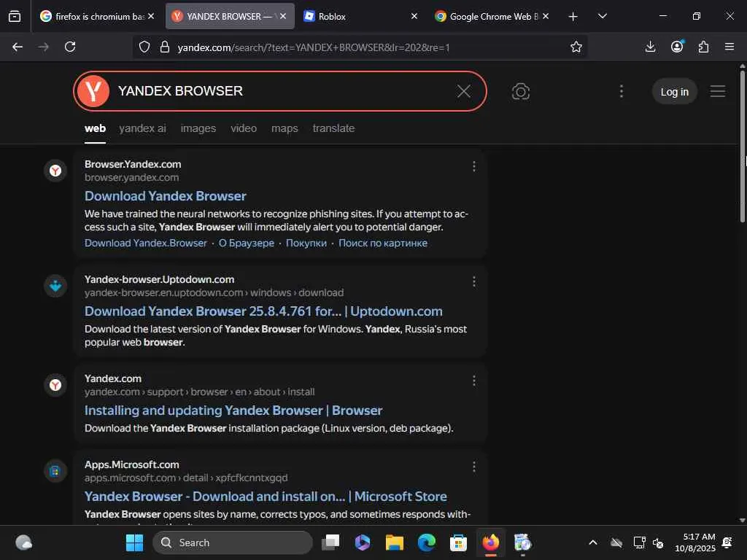
Task: Select the yandex ai tab
Action: [142, 128]
